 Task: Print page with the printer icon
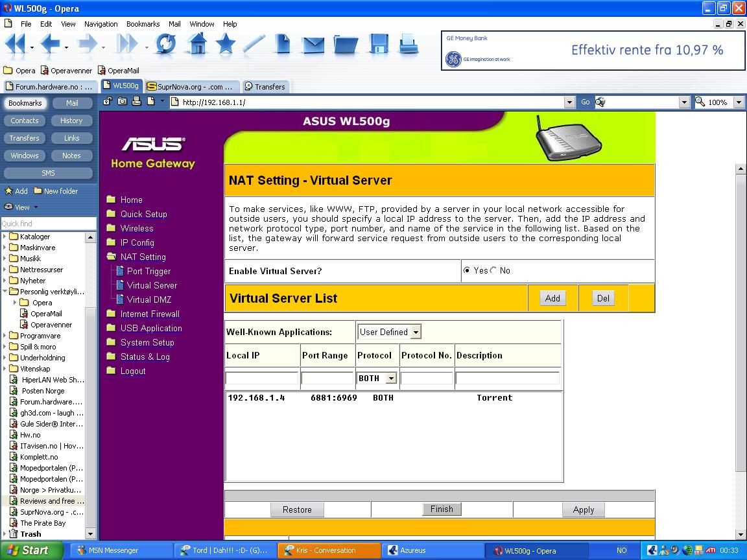tap(409, 44)
